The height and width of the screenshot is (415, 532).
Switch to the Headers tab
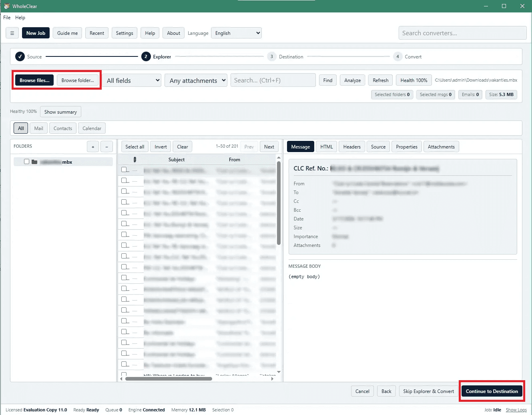[x=352, y=147]
